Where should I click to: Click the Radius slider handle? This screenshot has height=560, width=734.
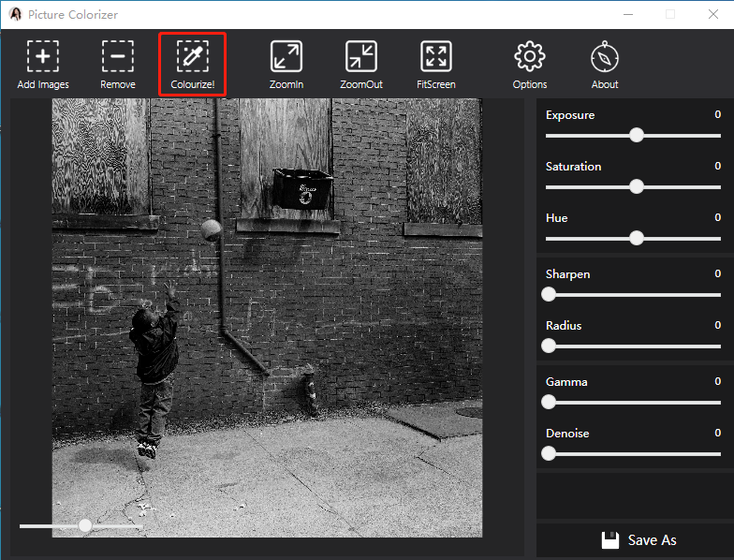(x=549, y=346)
